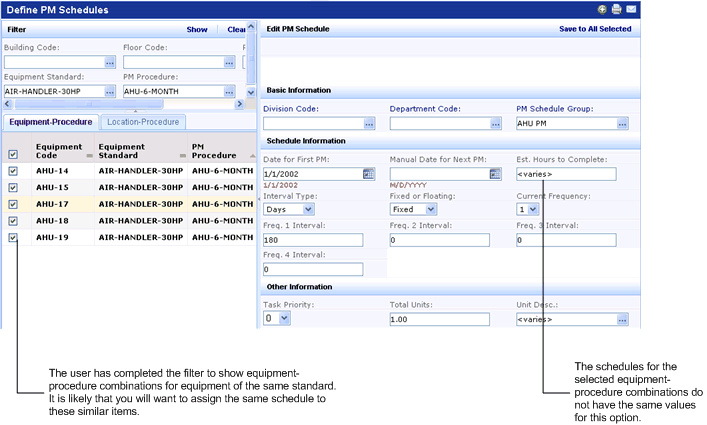
Task: Toggle the checkbox for AHU-17
Action: click(12, 204)
